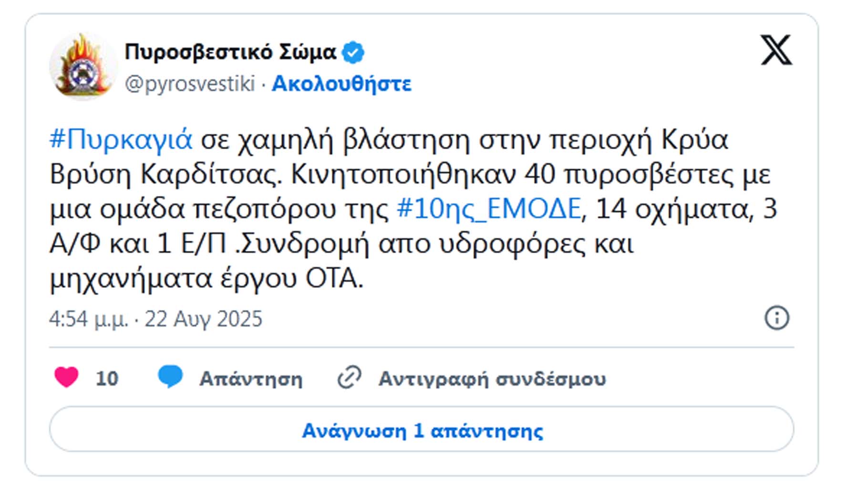
Task: Click the tweet's last line μηχανήματα έργου ΟΤΑ
Action: (x=206, y=278)
